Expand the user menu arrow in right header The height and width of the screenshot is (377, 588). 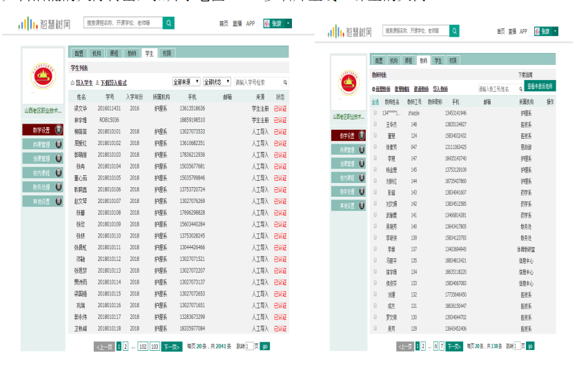554,31
